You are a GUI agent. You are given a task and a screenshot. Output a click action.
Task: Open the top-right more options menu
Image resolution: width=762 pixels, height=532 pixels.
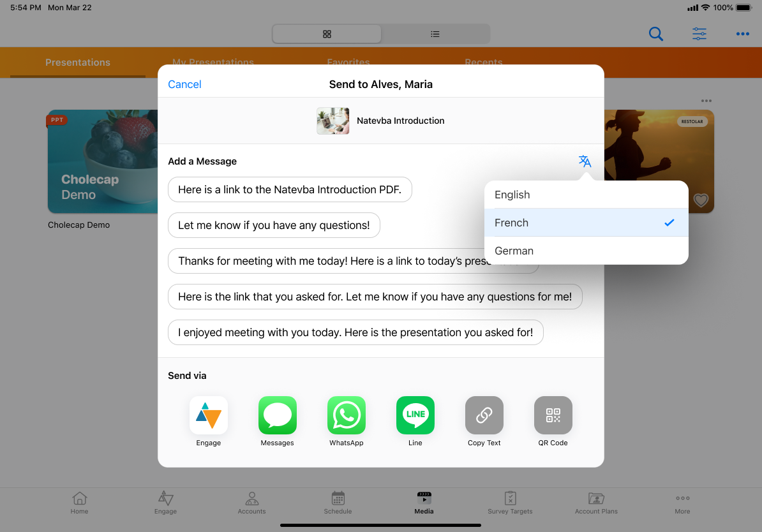(x=742, y=34)
